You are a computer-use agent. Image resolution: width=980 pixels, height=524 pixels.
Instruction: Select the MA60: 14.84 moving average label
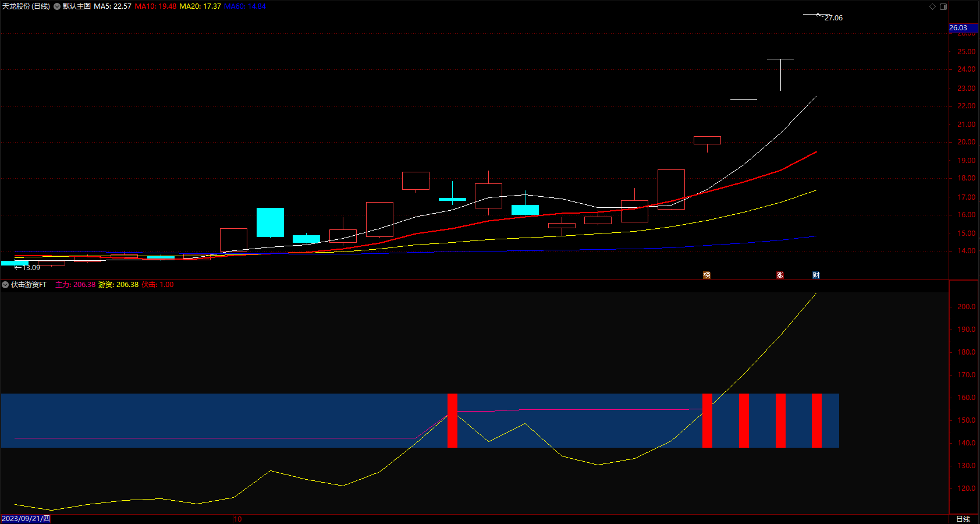[245, 6]
